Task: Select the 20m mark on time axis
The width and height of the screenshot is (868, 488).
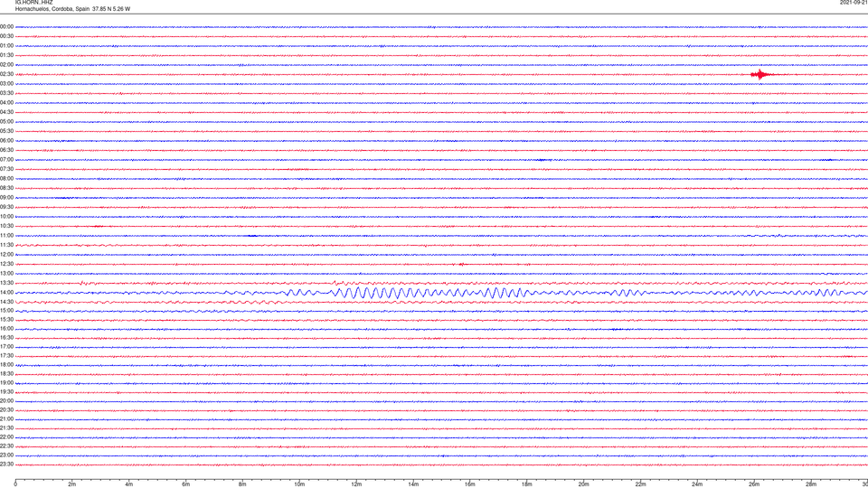Action: (584, 484)
